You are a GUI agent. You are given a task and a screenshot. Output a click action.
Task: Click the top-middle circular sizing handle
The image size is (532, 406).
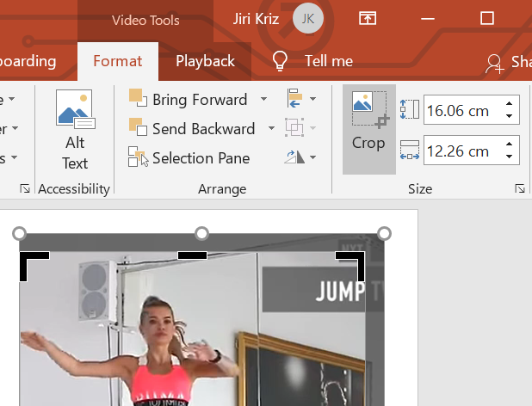[x=202, y=233]
